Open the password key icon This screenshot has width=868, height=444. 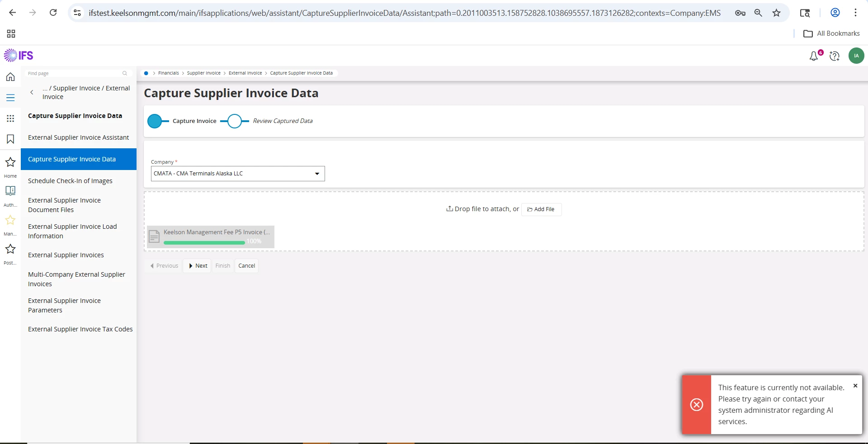click(x=740, y=13)
